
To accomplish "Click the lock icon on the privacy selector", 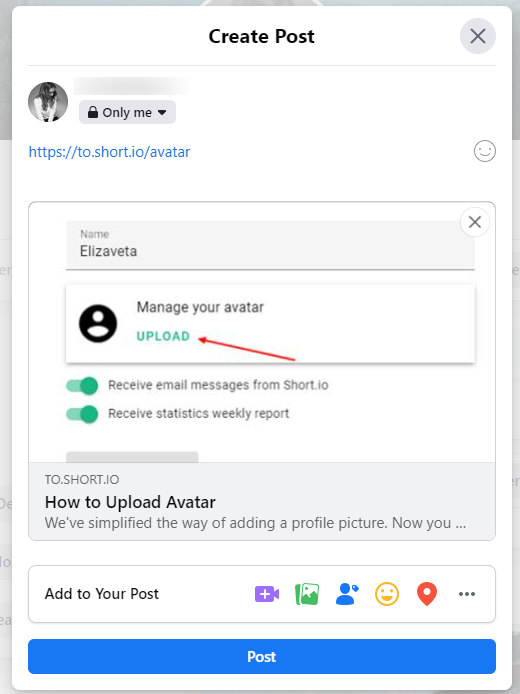I will [x=92, y=112].
